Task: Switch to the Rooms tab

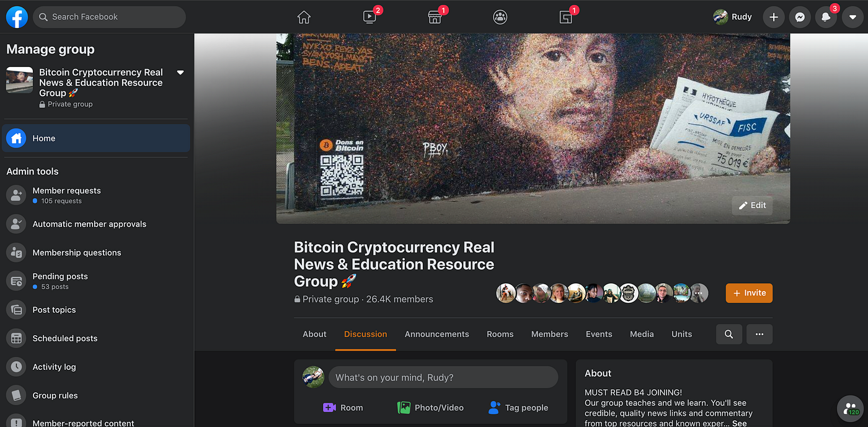Action: (x=500, y=334)
